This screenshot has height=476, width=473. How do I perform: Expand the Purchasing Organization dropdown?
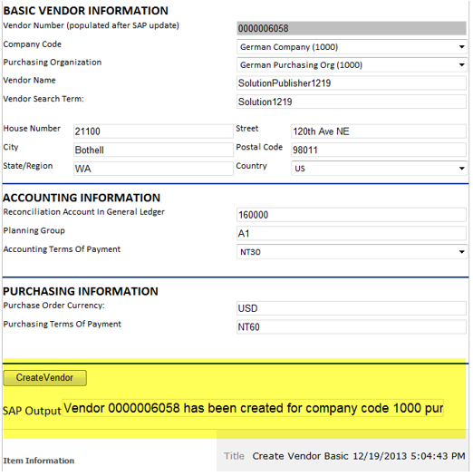click(x=352, y=65)
